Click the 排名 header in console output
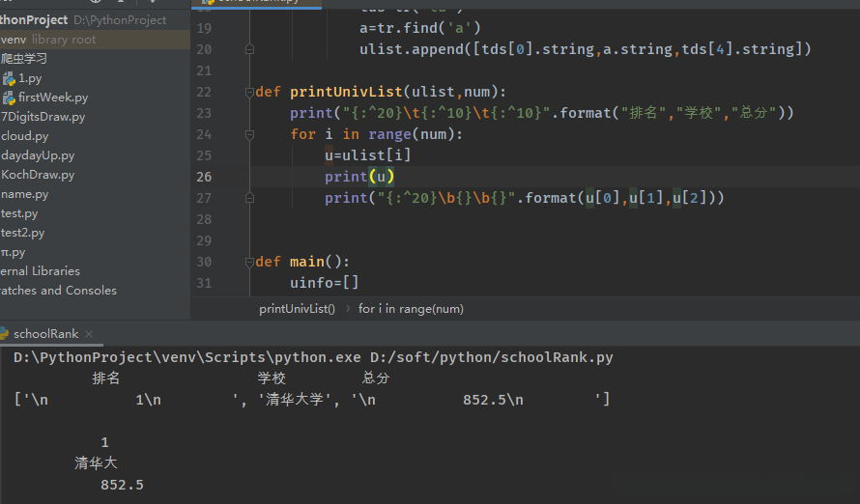Viewport: 860px width, 504px height. coord(106,378)
